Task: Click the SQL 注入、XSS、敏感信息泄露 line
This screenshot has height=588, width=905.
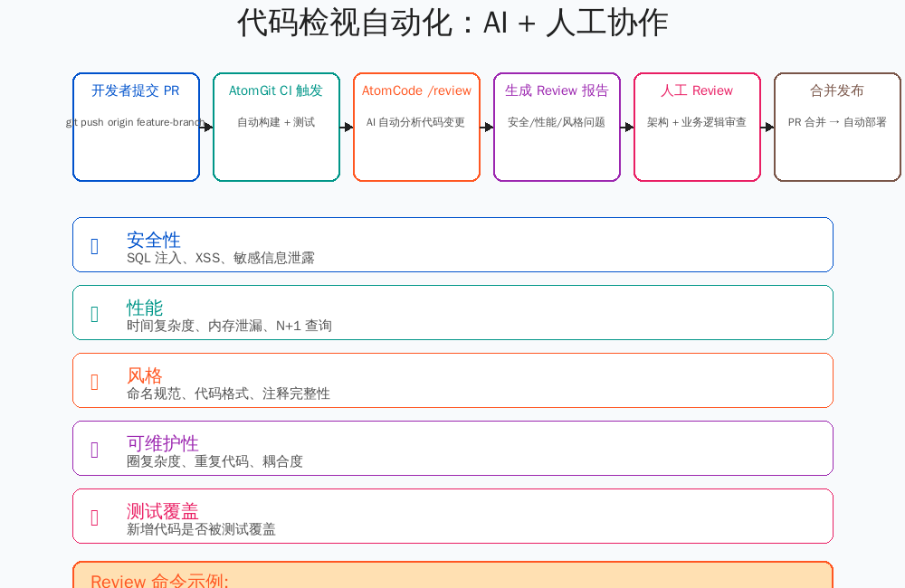Action: point(221,258)
